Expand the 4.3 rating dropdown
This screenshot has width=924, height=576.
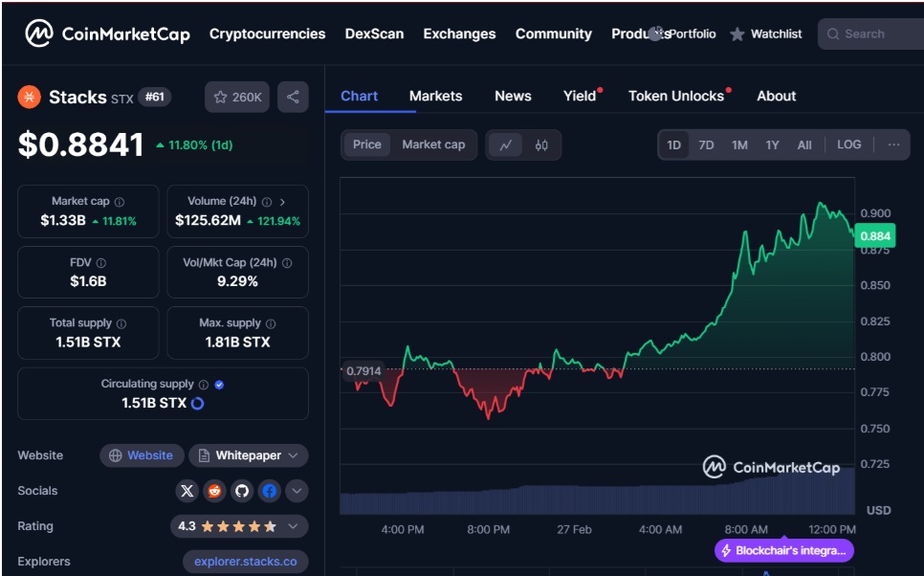(x=239, y=526)
